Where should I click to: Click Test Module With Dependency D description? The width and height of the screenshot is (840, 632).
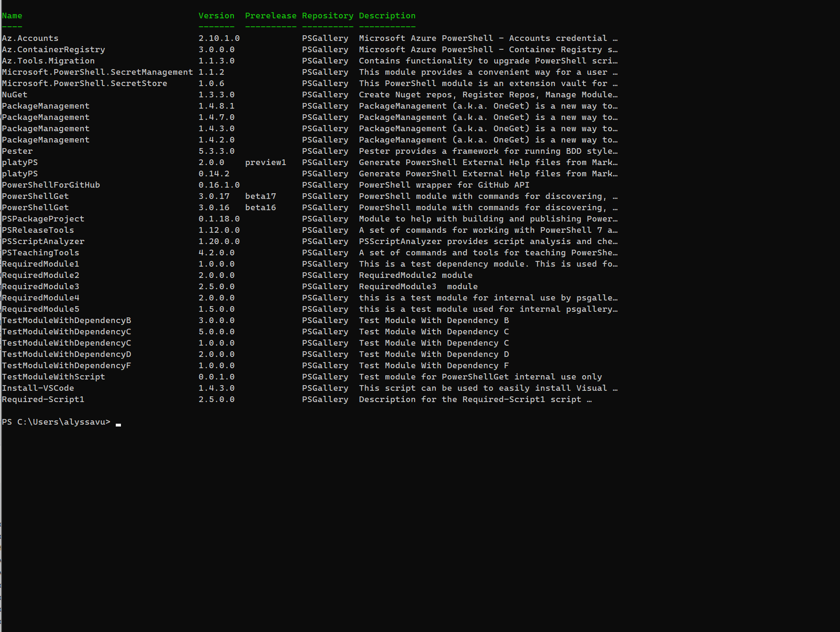(x=434, y=355)
